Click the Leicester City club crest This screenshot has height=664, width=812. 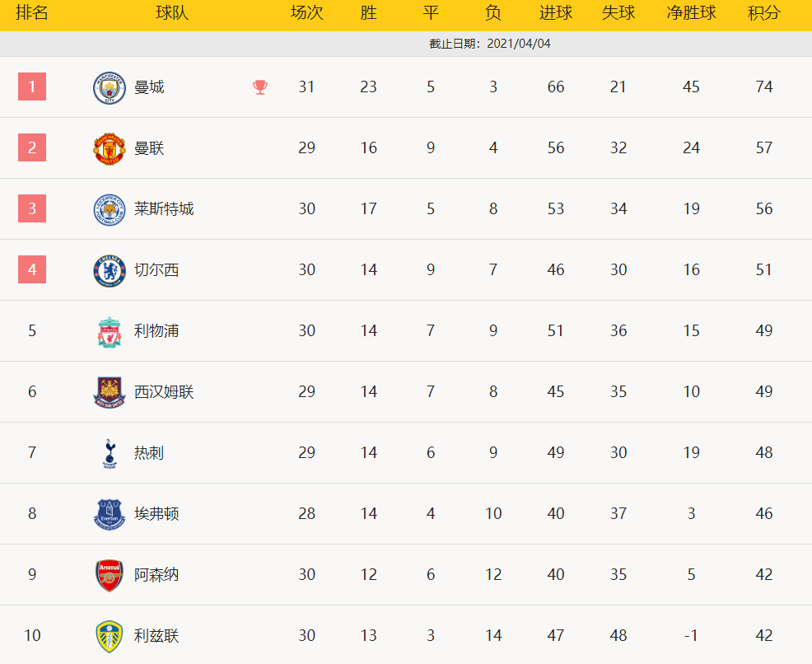(109, 209)
